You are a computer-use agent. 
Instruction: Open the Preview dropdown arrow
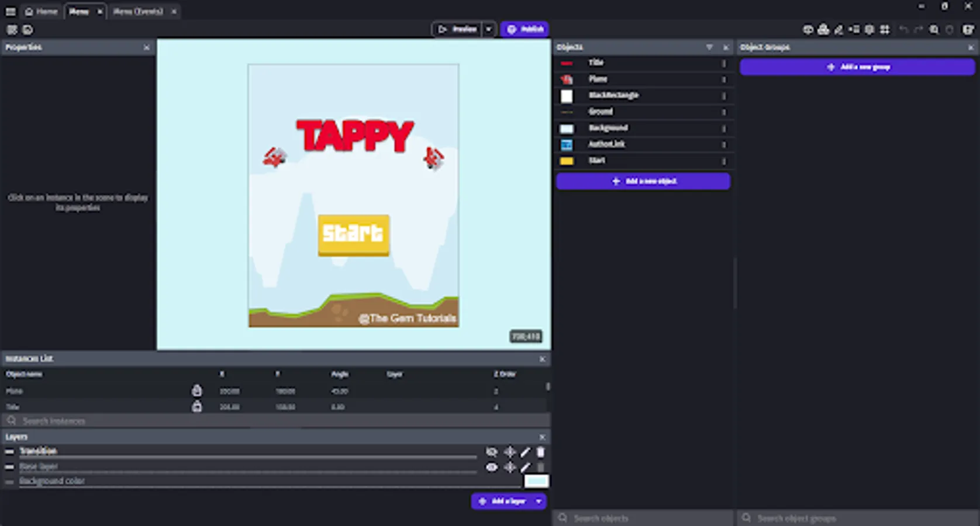tap(489, 29)
